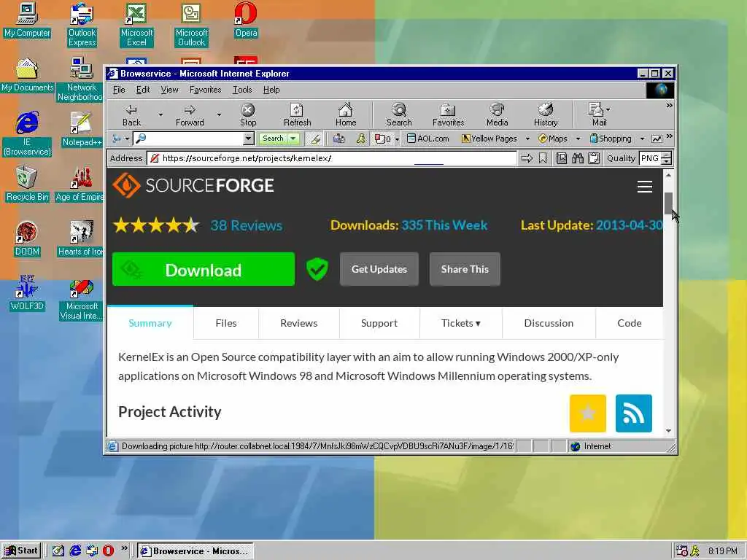
Task: Click the page vertical scrollbar thumb
Action: [x=668, y=203]
